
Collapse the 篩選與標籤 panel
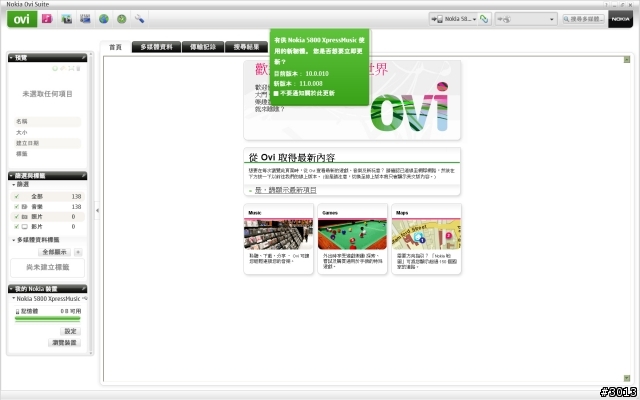pyautogui.click(x=11, y=176)
